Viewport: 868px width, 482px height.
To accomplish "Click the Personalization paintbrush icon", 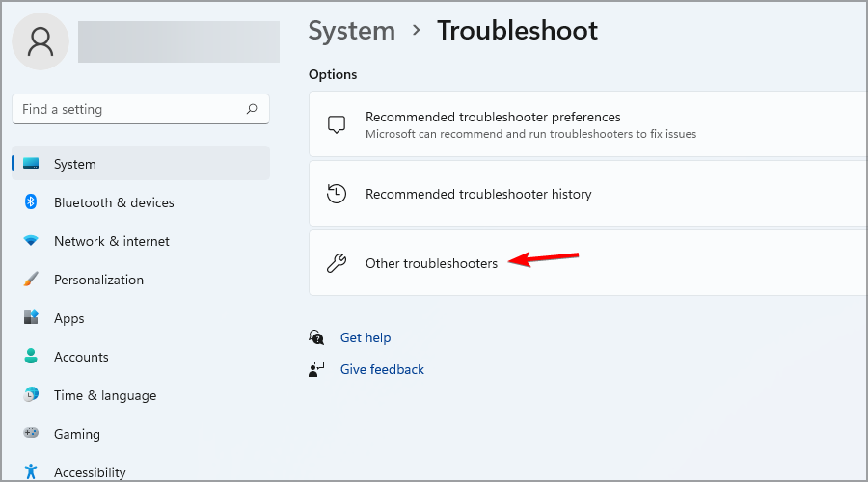I will tap(31, 280).
